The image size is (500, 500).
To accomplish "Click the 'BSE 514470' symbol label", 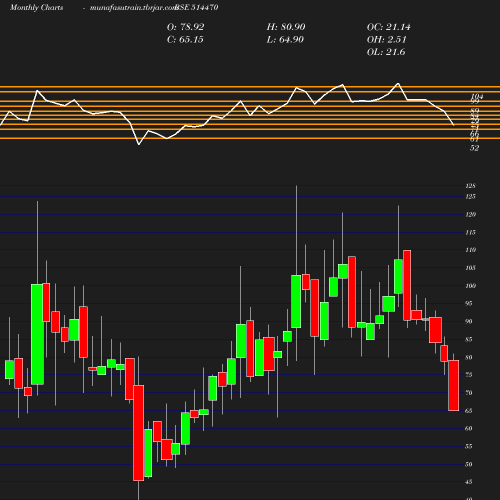I will click(197, 7).
